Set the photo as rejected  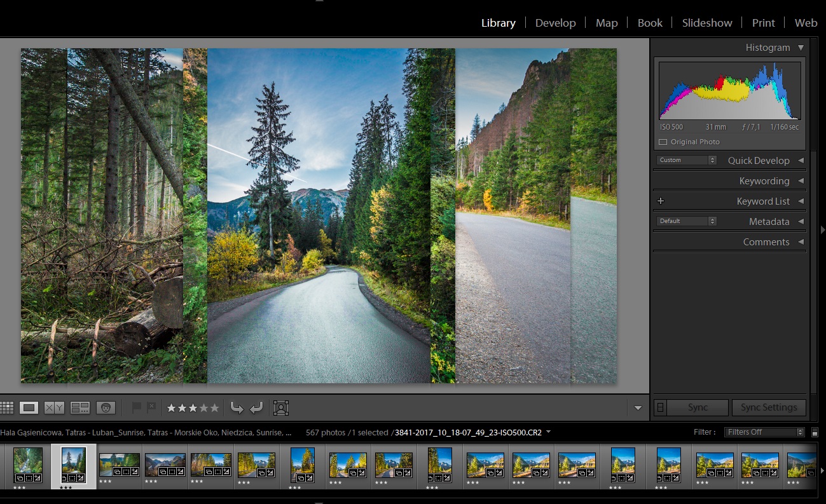151,405
